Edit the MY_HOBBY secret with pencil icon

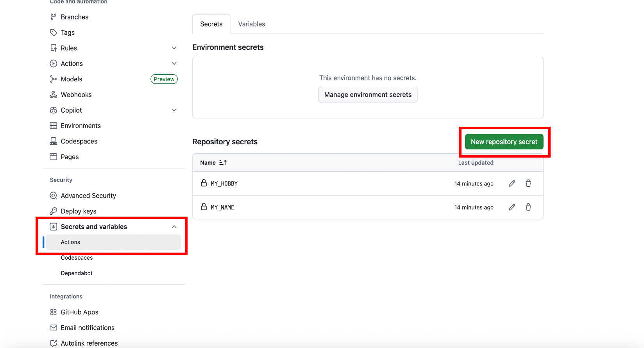pyautogui.click(x=512, y=183)
